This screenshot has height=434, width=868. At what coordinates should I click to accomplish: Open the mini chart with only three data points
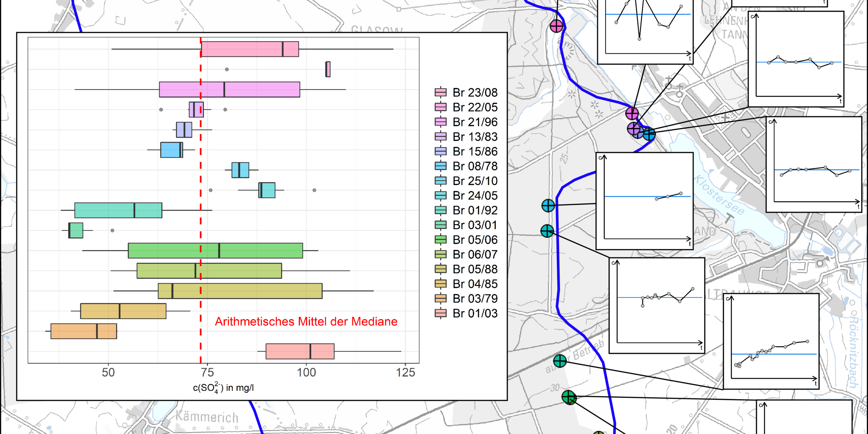coord(644,201)
